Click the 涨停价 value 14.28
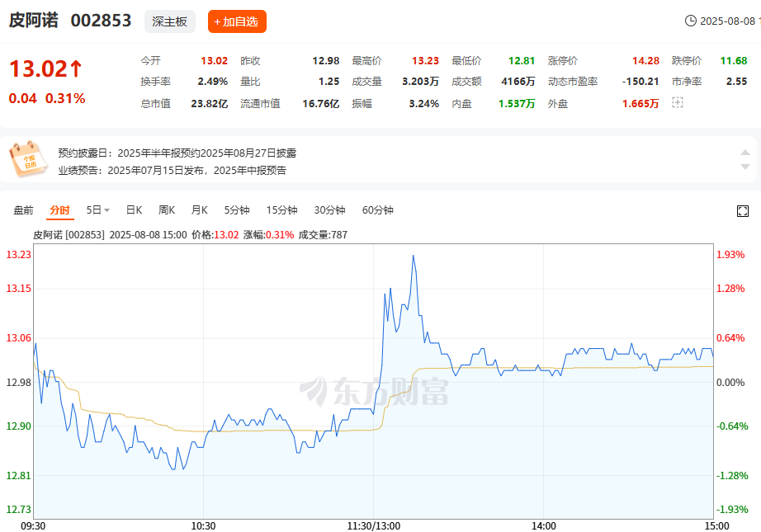Viewport: 761px width, 532px height. [x=645, y=60]
